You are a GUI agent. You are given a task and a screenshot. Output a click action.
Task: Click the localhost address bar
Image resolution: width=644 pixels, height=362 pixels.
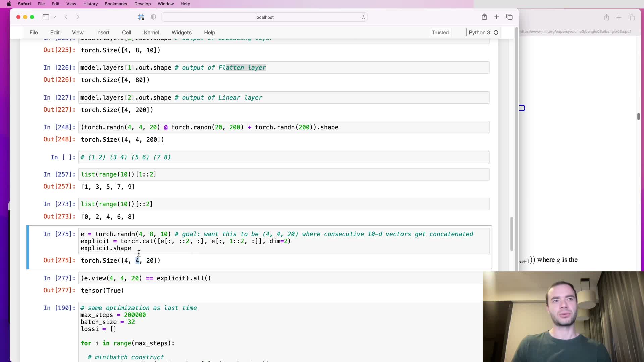(264, 17)
